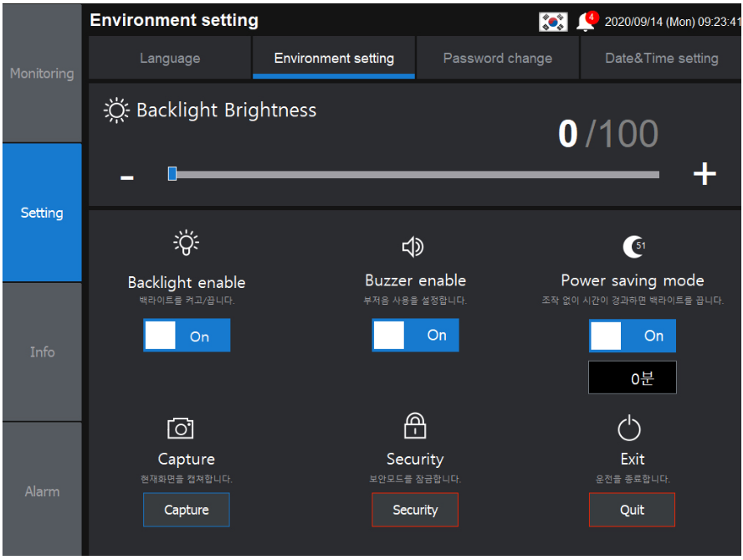
Task: Click the light bulb Backlight enable icon
Action: [186, 243]
